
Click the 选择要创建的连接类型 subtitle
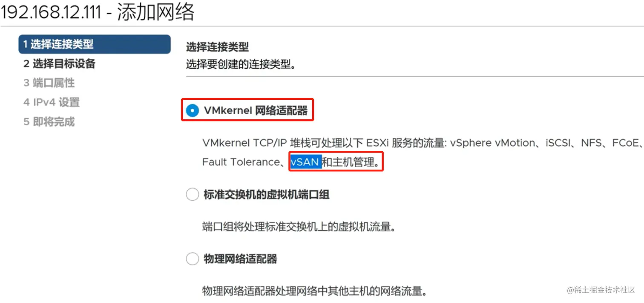[241, 65]
